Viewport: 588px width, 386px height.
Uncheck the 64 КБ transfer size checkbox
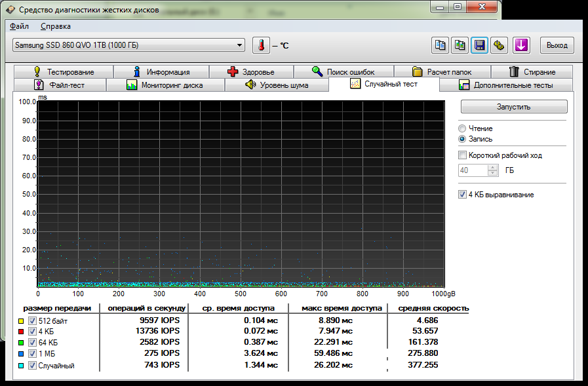[33, 343]
